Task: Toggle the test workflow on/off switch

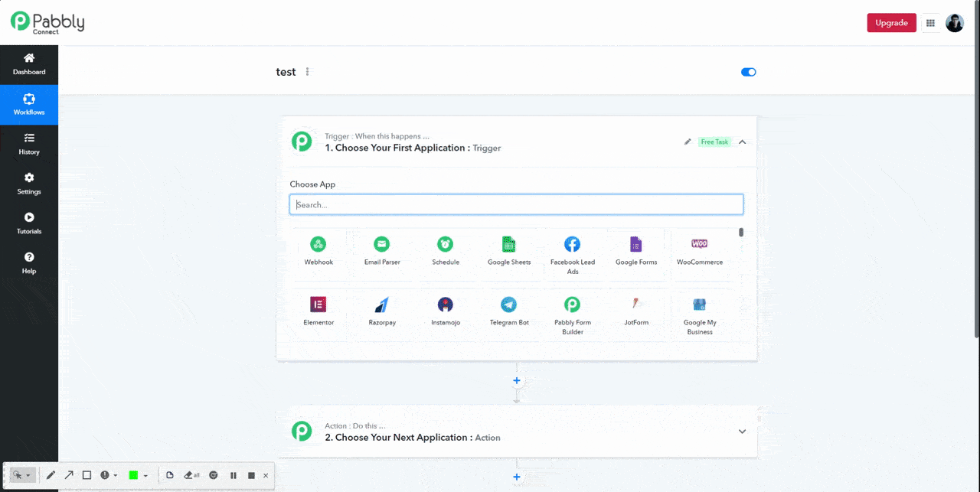Action: (749, 72)
